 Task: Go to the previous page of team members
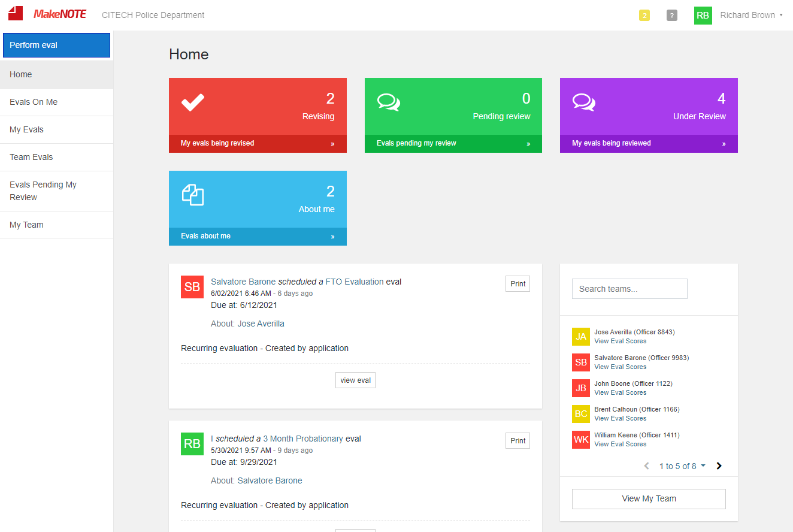(x=646, y=466)
